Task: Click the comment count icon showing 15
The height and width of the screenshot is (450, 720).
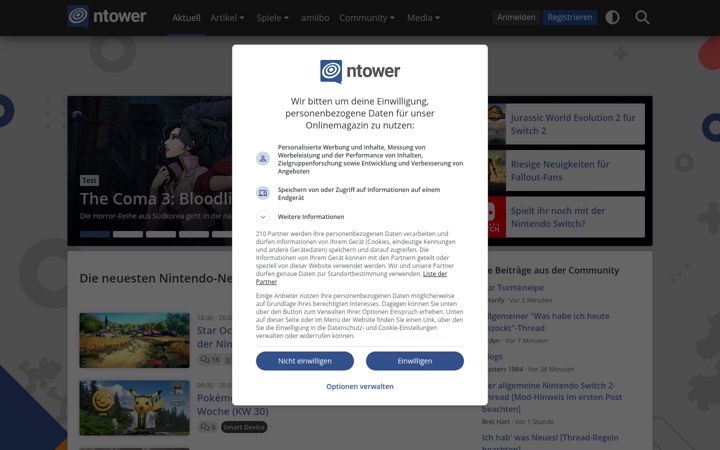Action: pyautogui.click(x=209, y=360)
